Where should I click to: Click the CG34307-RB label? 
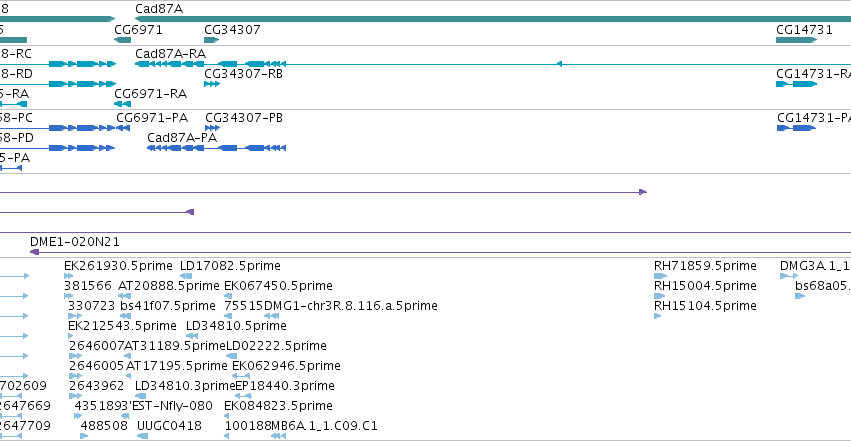[243, 73]
